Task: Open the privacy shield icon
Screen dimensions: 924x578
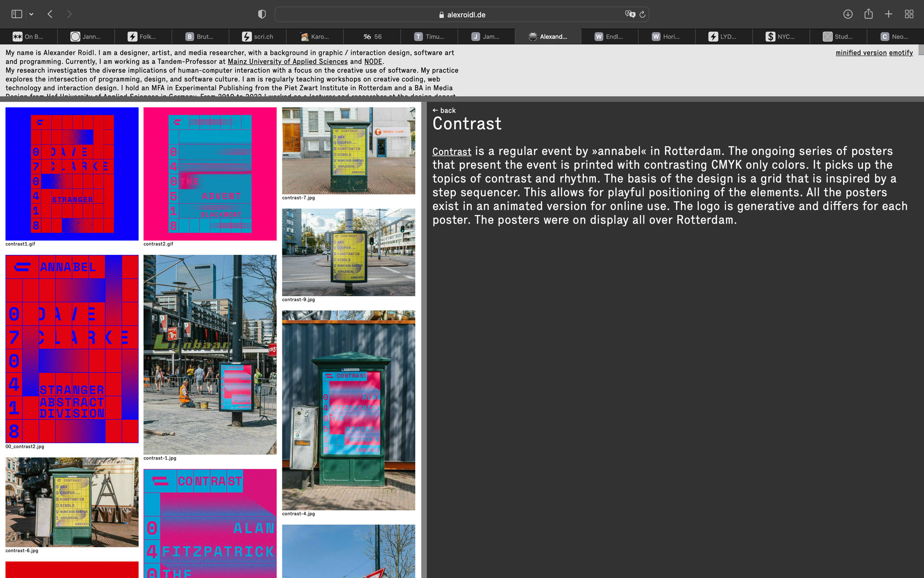Action: pos(262,14)
